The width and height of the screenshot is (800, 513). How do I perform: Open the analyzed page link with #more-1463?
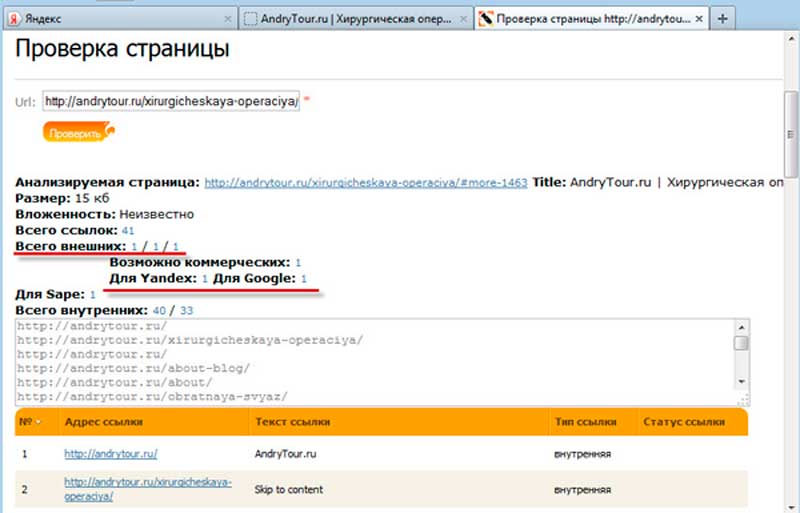(x=366, y=183)
